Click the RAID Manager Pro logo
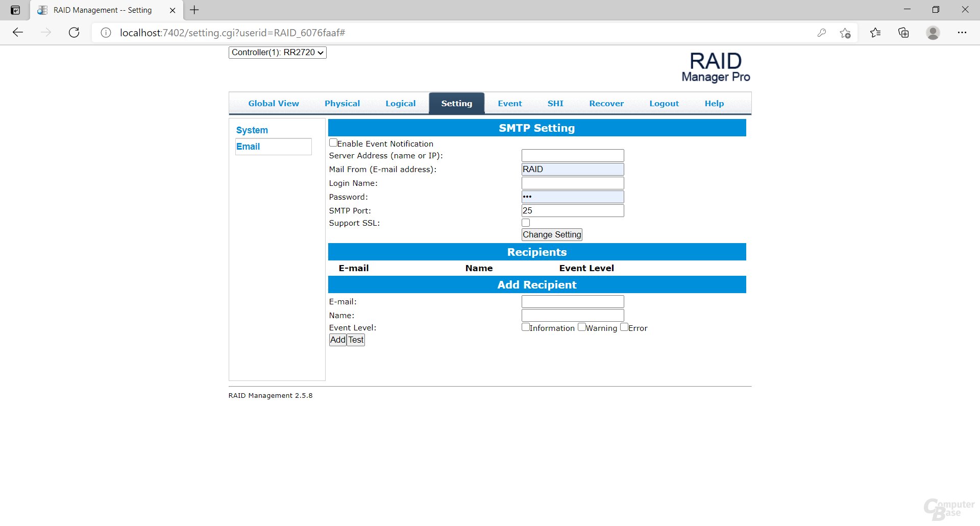This screenshot has width=980, height=526. (716, 67)
